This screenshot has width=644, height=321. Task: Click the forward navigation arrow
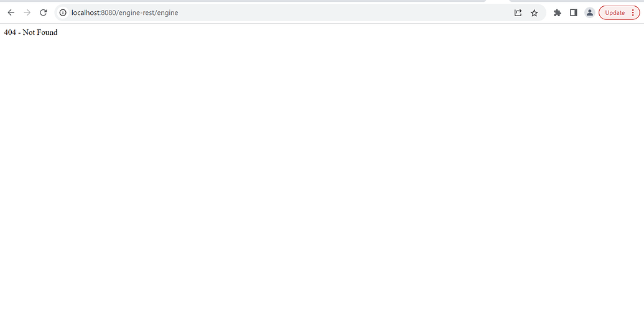(27, 12)
